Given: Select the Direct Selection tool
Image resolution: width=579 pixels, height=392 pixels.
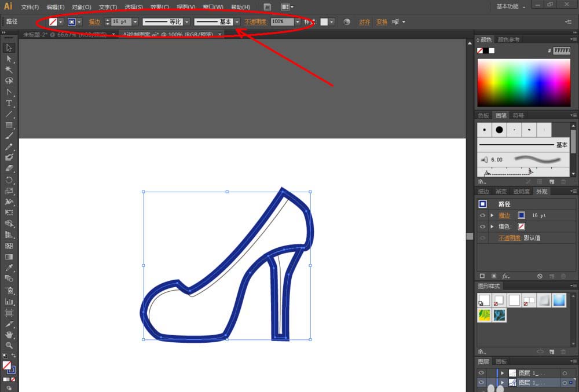Looking at the screenshot, I should [x=9, y=59].
